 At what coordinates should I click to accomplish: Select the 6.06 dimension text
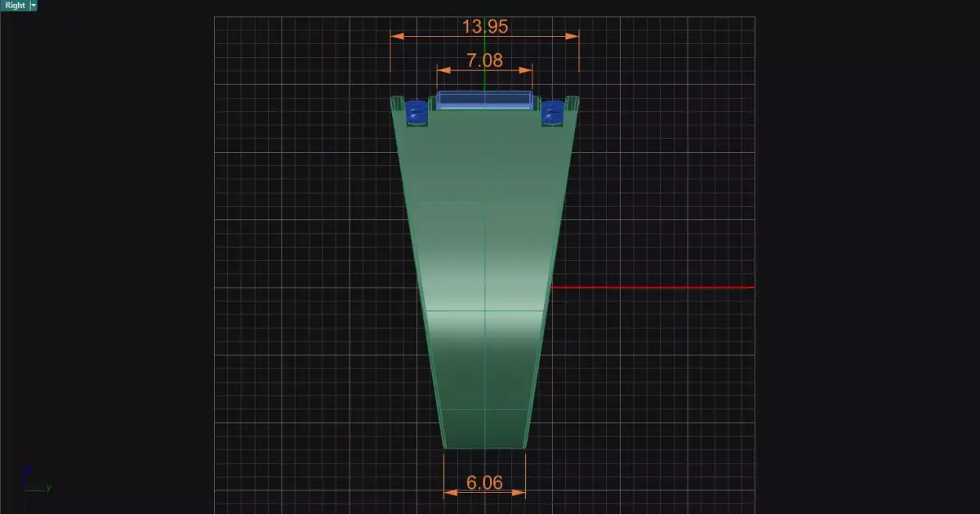pos(484,483)
